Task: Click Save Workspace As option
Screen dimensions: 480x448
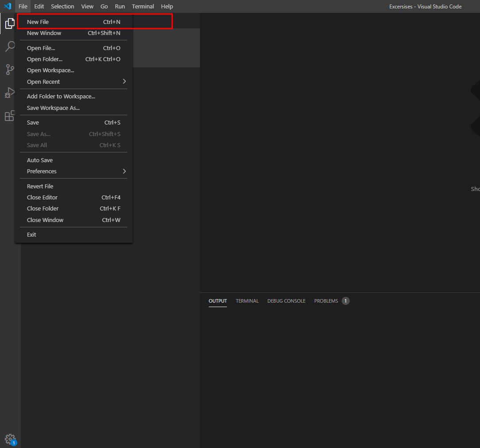Action: (x=53, y=108)
